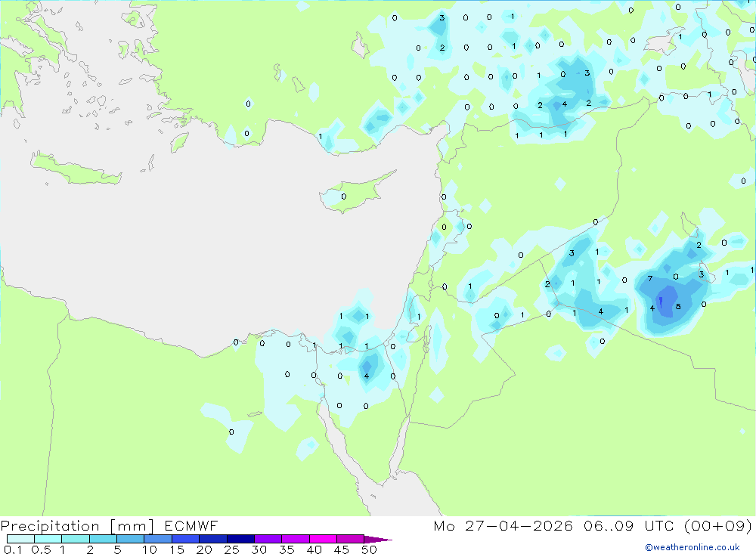Click the 06..09 UTC time range

tap(628, 526)
